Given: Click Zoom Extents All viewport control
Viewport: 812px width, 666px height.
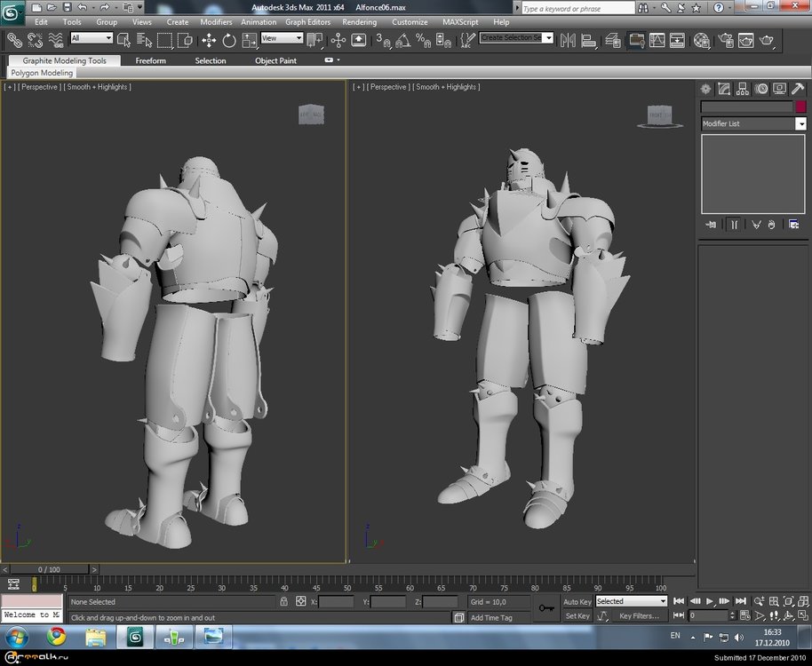Looking at the screenshot, I should coord(803,601).
